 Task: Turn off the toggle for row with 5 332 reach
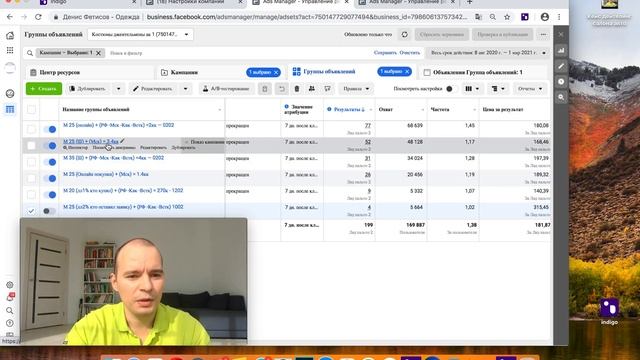49,195
